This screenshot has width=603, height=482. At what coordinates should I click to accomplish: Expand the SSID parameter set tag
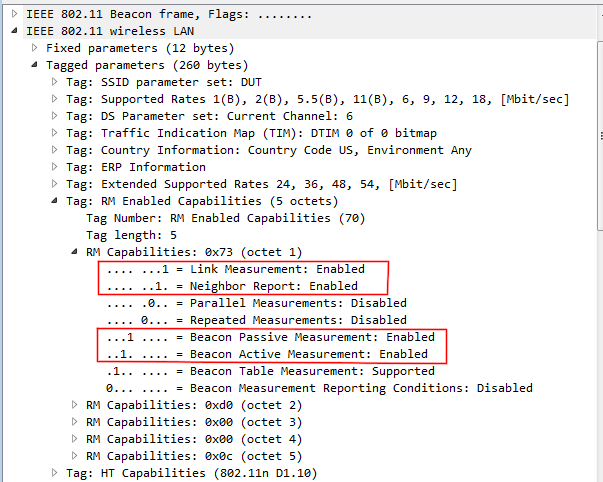pyautogui.click(x=55, y=82)
